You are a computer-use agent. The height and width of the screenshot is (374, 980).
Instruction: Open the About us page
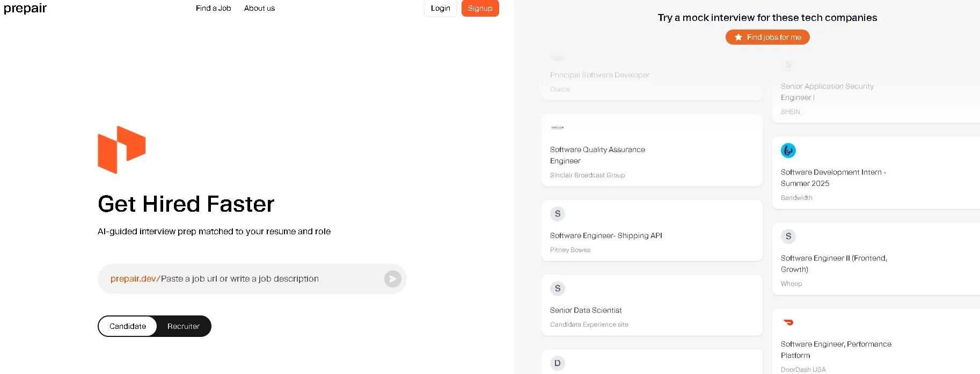259,8
